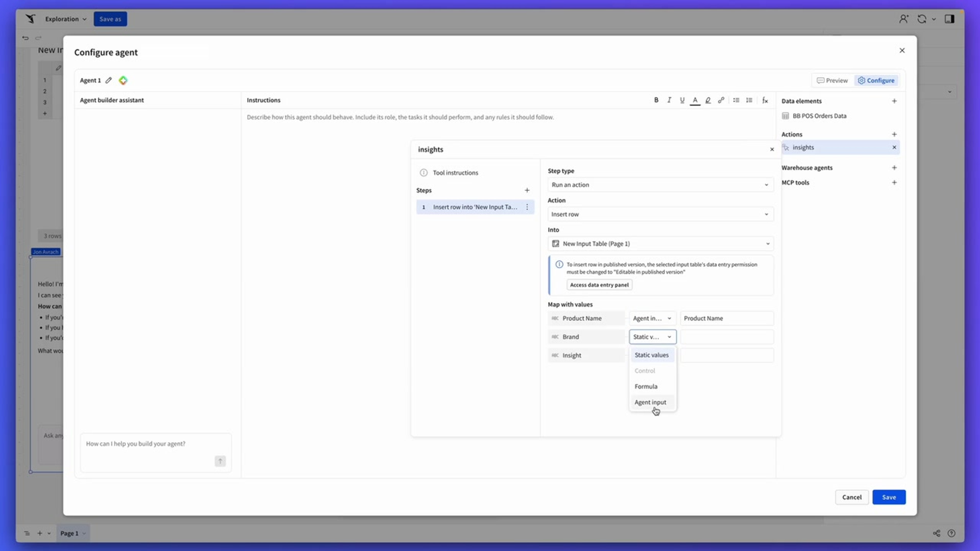Insert a link via toolbar icon
This screenshot has height=551, width=980.
721,100
